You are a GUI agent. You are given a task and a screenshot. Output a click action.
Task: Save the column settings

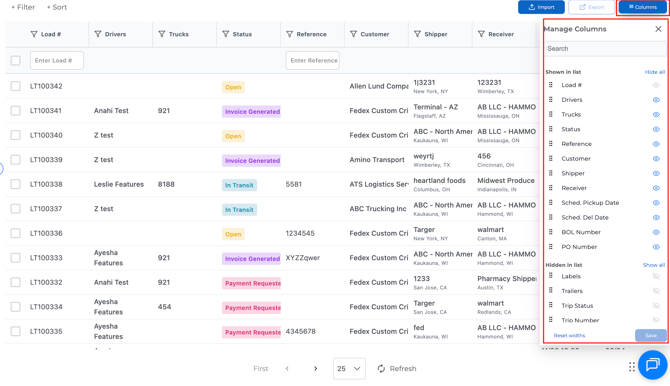coord(650,336)
